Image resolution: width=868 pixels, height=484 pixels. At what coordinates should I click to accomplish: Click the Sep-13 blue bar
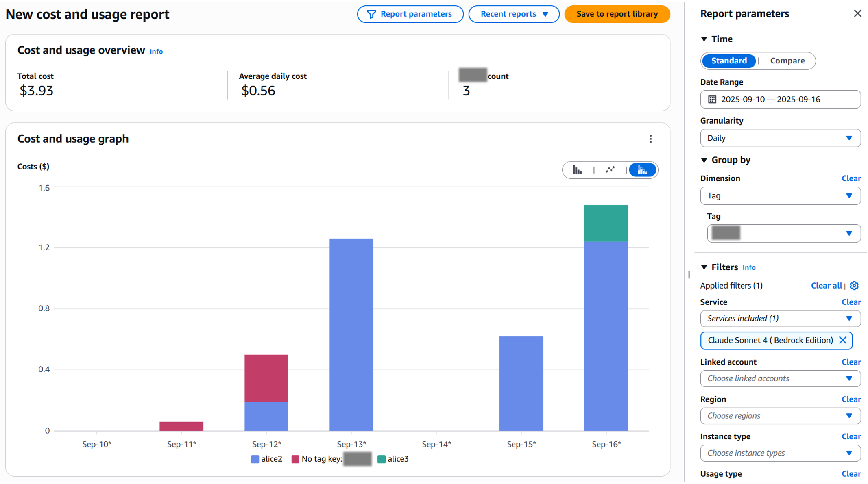point(351,334)
